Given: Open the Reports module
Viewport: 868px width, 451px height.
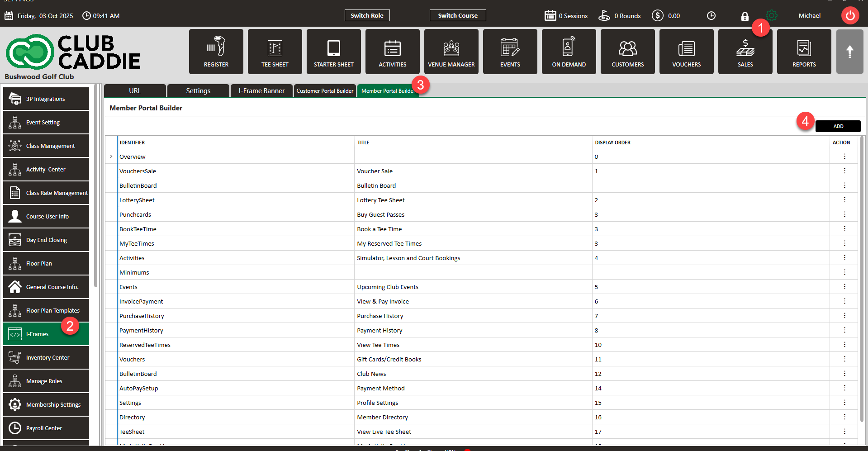Looking at the screenshot, I should [x=804, y=52].
